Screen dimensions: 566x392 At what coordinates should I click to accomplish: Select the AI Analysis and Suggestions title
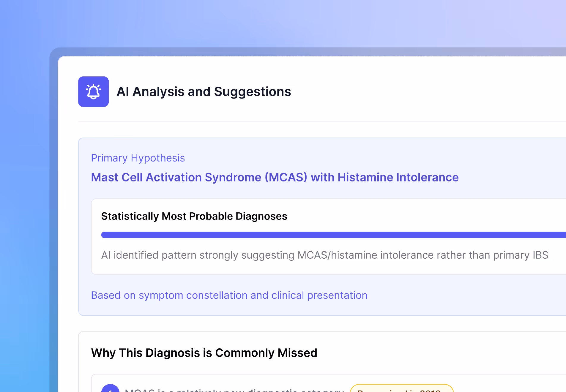[x=204, y=91]
